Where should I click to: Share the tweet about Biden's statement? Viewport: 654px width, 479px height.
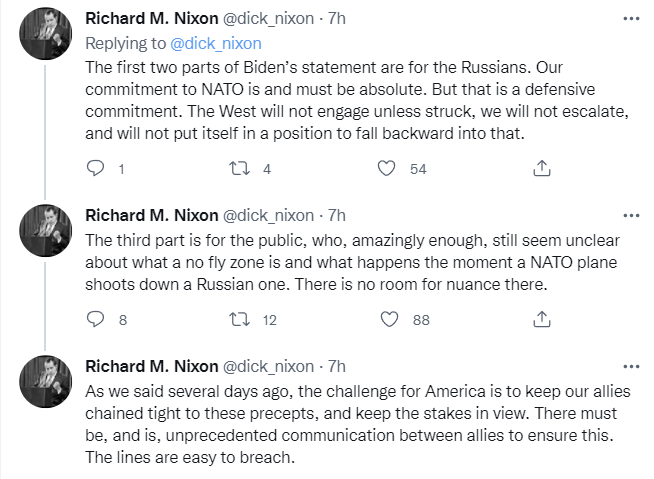(x=541, y=169)
